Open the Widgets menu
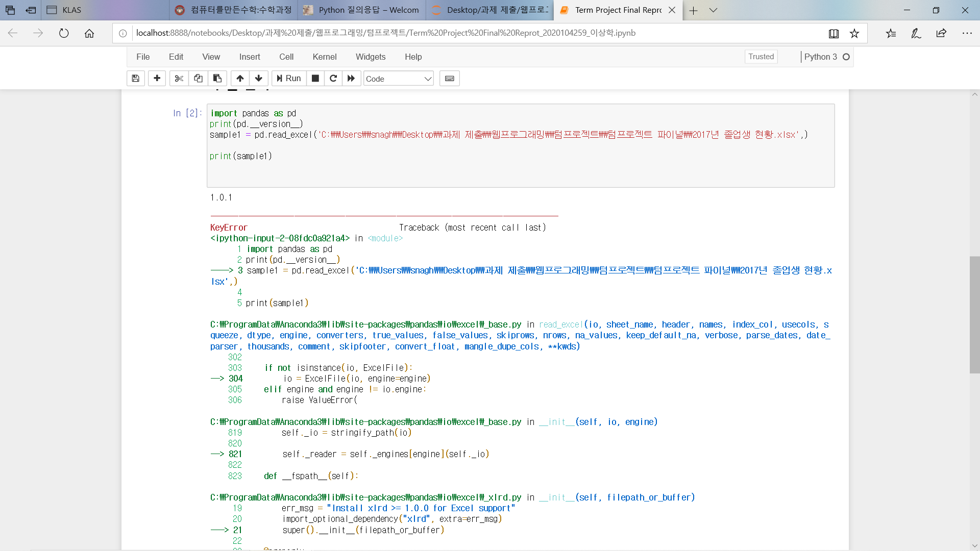This screenshot has width=980, height=551. coord(371,57)
